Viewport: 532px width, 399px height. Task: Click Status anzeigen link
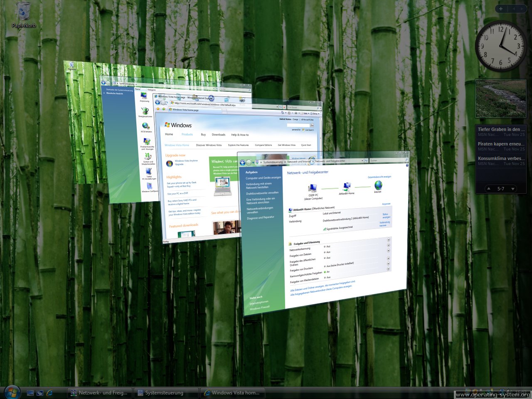[x=386, y=216]
